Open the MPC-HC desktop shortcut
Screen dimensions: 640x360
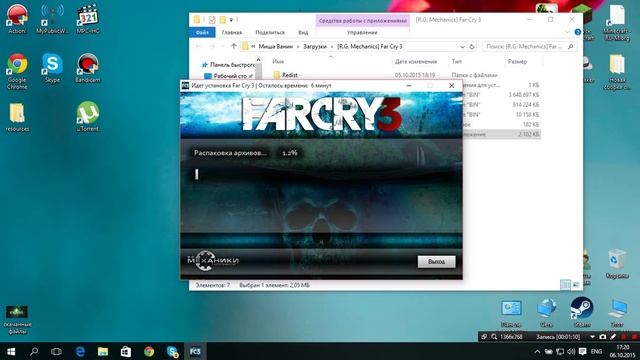(88, 19)
